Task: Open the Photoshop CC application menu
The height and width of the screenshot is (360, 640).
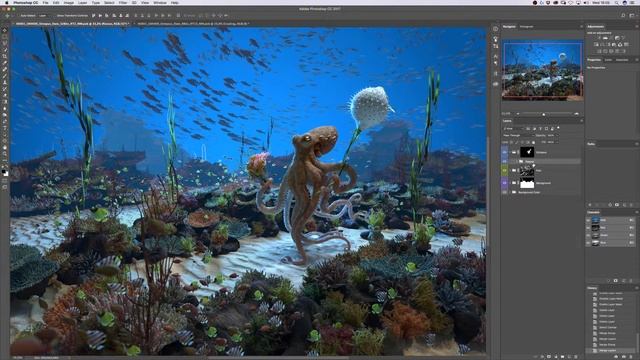Action: pos(25,3)
